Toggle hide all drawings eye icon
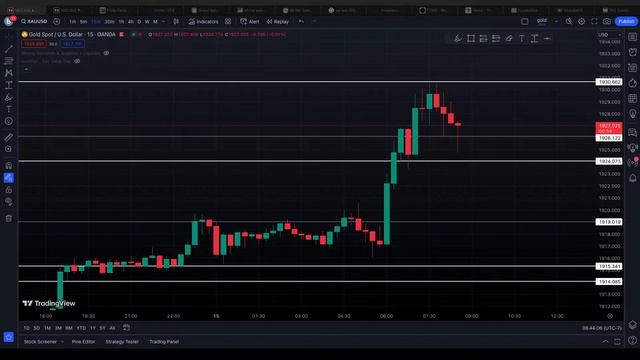The image size is (640, 360). (x=9, y=202)
